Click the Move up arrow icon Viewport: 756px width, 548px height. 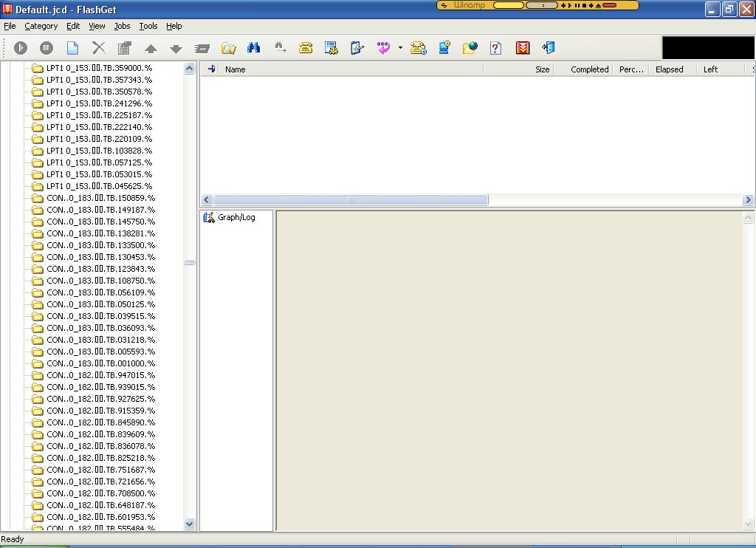151,49
